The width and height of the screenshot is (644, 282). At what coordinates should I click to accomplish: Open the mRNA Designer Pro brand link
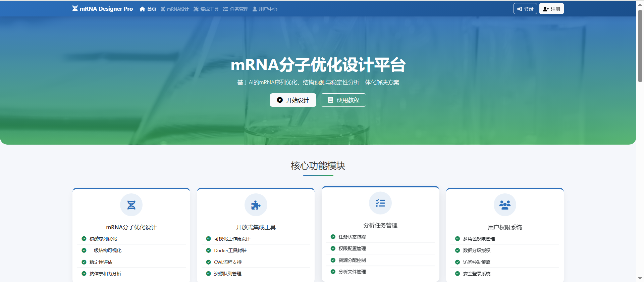(x=103, y=9)
